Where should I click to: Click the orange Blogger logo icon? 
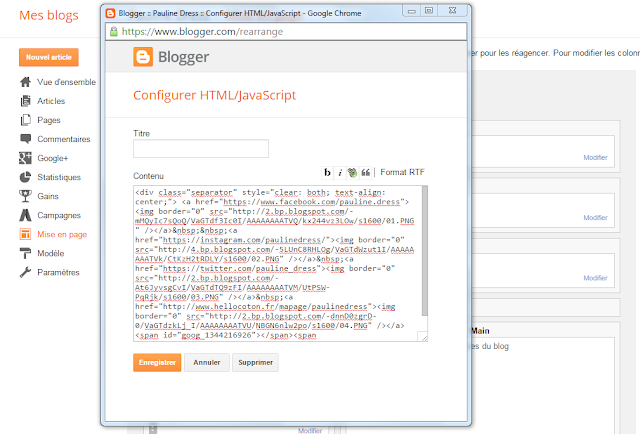[x=144, y=57]
